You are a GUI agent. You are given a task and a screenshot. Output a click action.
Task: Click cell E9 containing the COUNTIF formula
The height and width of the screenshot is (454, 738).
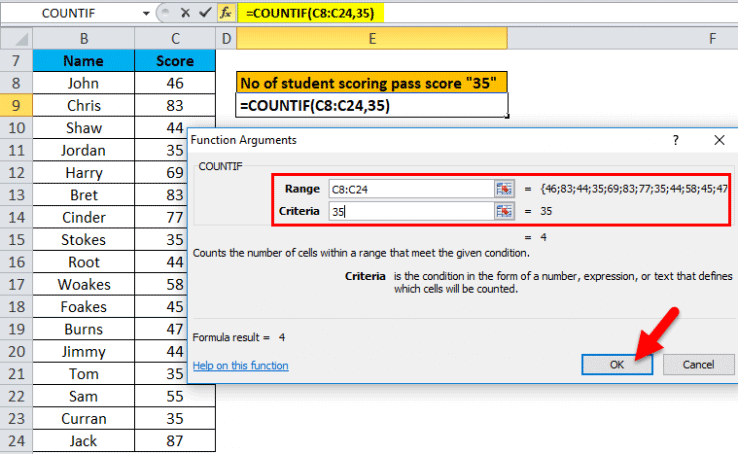coord(372,105)
